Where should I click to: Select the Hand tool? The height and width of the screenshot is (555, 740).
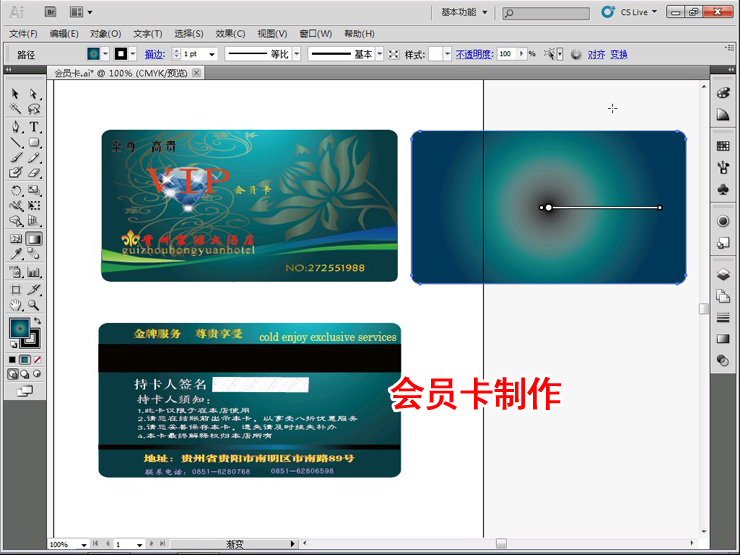(16, 305)
